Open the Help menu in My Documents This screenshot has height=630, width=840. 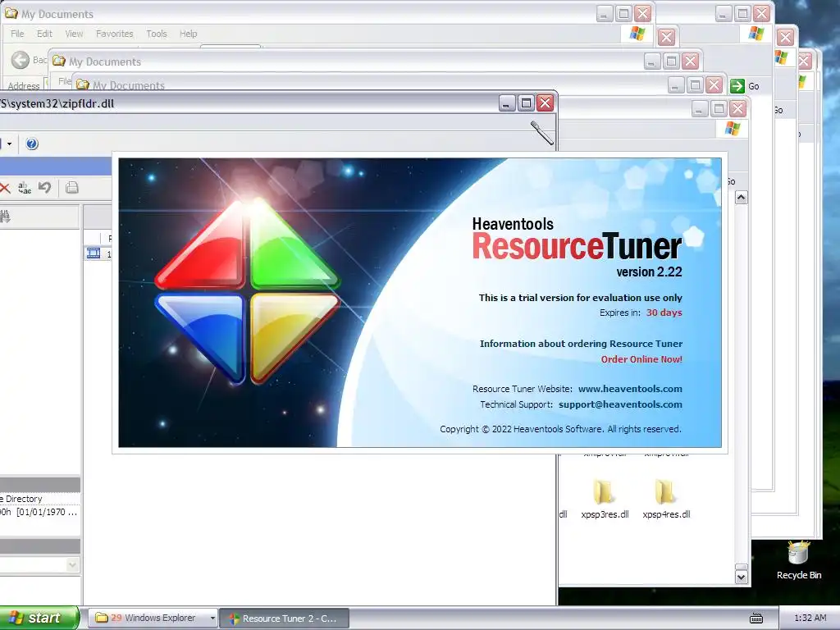coord(188,34)
